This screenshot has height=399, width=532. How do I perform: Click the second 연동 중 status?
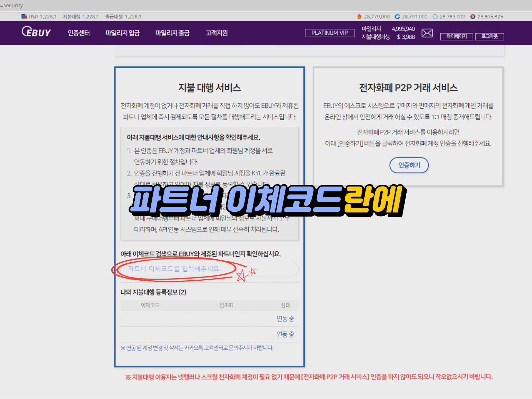click(285, 334)
